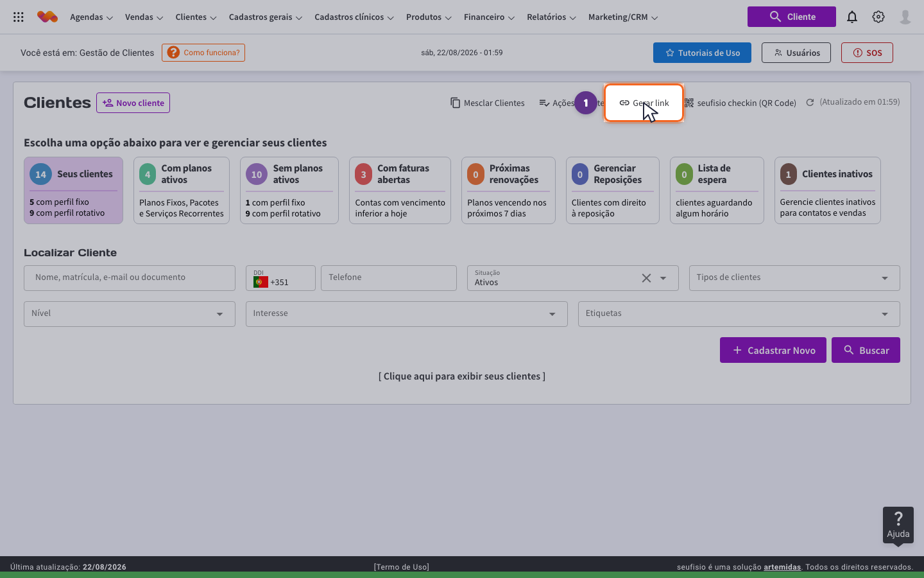Expand the Tipos de clientes dropdown
The image size is (924, 578).
pos(794,278)
